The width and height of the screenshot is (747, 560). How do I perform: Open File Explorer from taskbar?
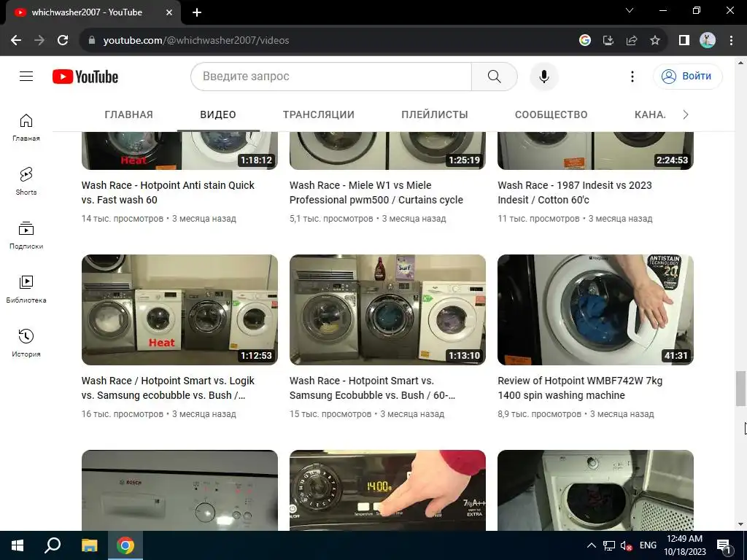point(89,545)
